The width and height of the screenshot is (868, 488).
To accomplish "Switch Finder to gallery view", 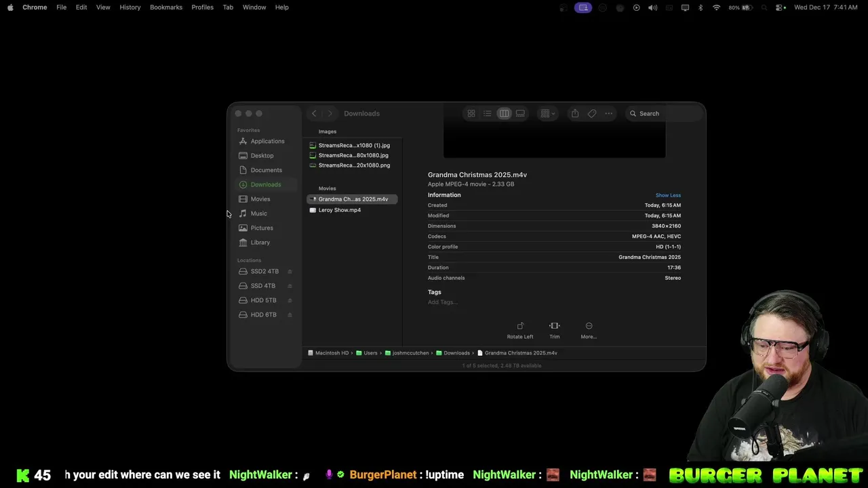I will pos(520,113).
